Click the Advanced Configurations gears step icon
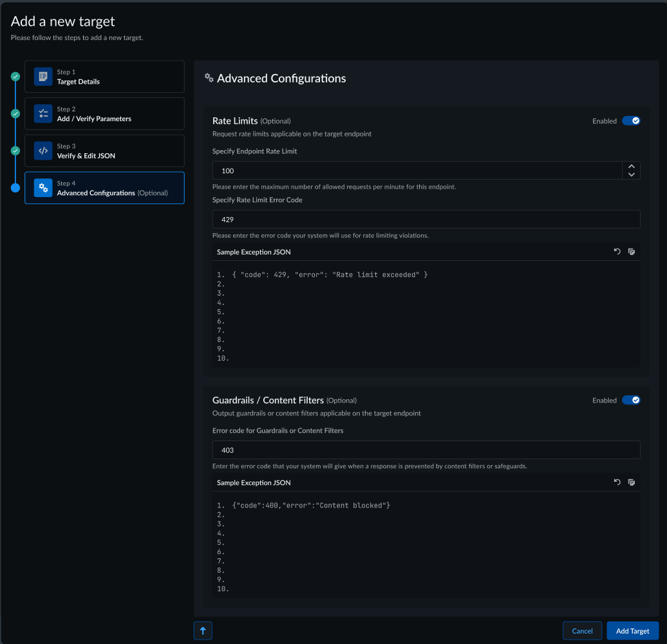The image size is (667, 644). pos(43,188)
